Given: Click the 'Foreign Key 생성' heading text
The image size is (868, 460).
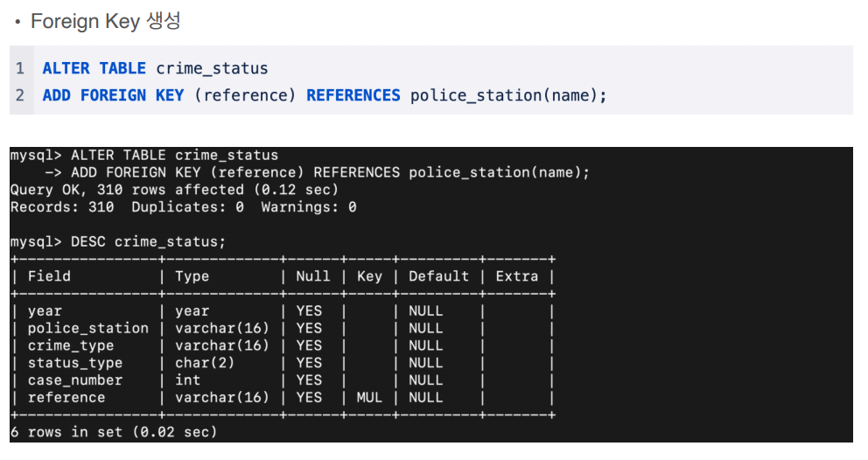Looking at the screenshot, I should 106,21.
